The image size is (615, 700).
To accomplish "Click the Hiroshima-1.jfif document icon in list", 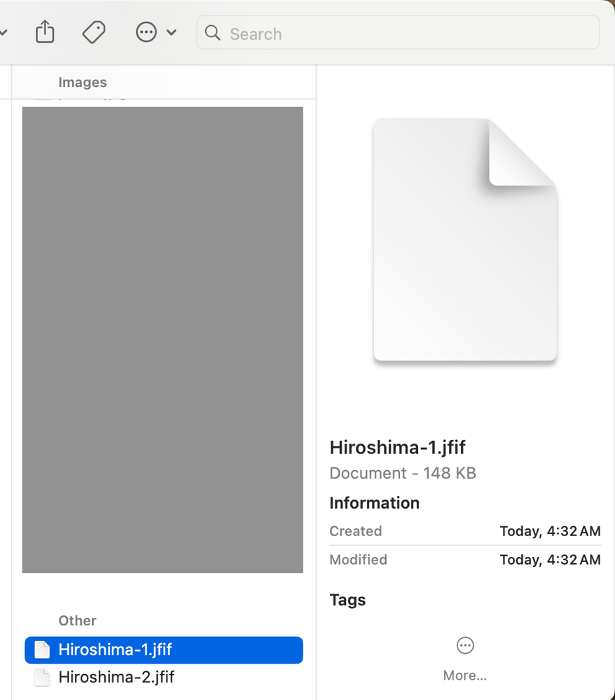I will (43, 650).
